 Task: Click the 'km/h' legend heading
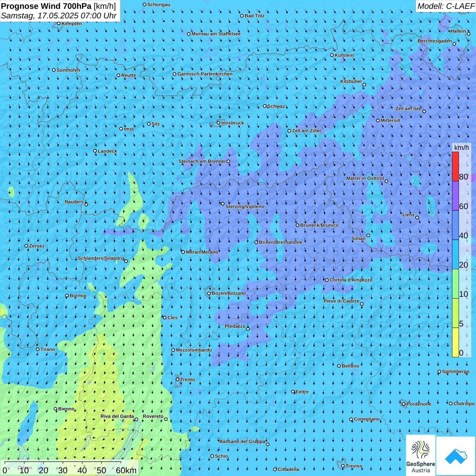pyautogui.click(x=461, y=148)
